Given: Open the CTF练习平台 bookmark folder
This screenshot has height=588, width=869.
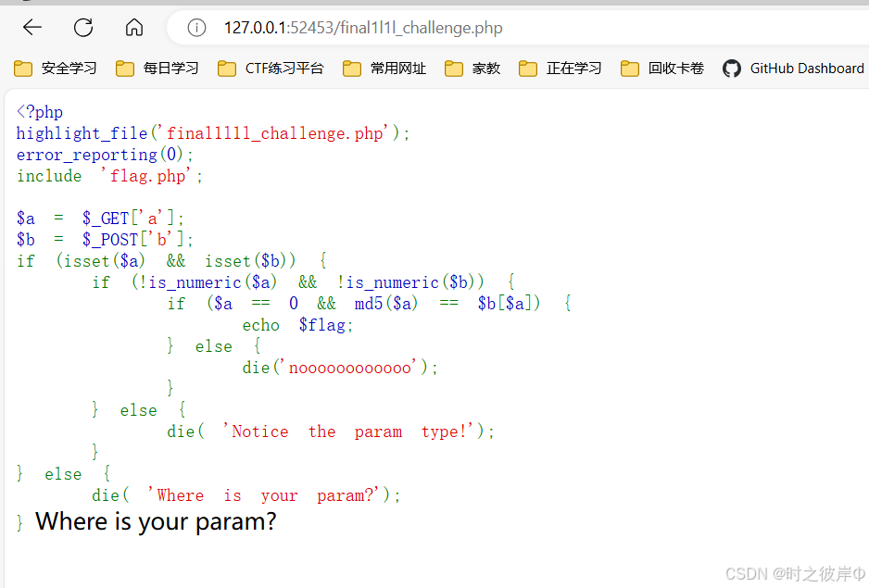Looking at the screenshot, I should [271, 69].
